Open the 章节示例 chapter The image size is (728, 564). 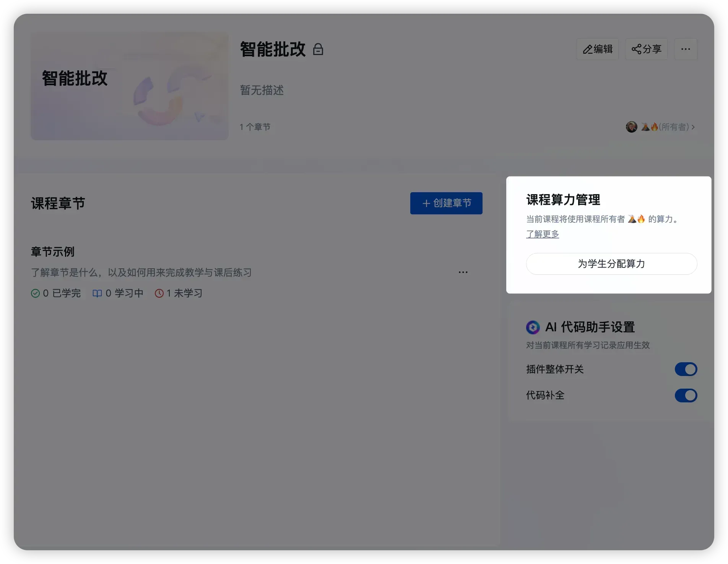pos(53,252)
